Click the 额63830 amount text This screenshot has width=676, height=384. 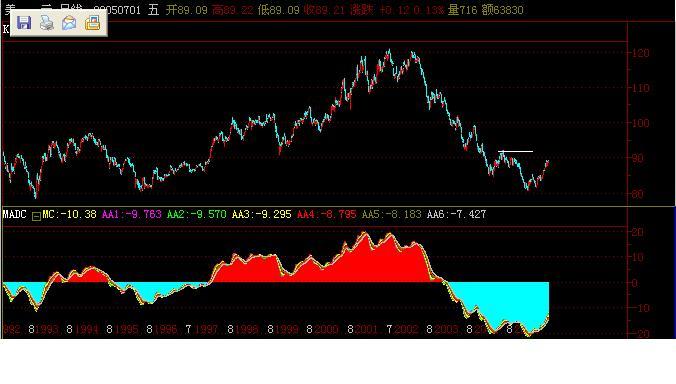[x=502, y=10]
